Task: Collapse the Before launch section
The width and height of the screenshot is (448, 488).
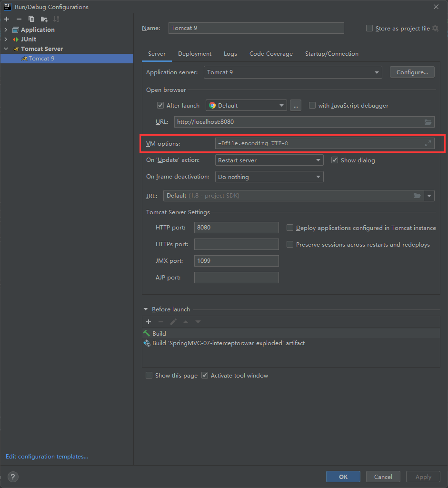Action: 146,309
